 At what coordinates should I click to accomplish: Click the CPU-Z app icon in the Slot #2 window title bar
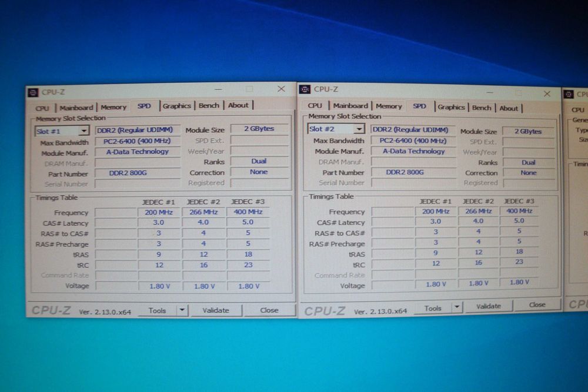tap(305, 89)
